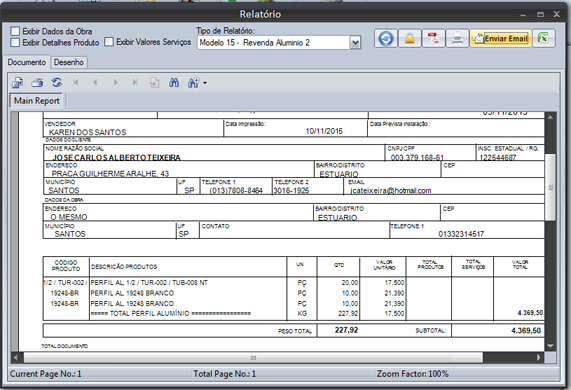Click the viewer toolbar print icon
Viewport: 571px width, 390px height.
[x=37, y=83]
